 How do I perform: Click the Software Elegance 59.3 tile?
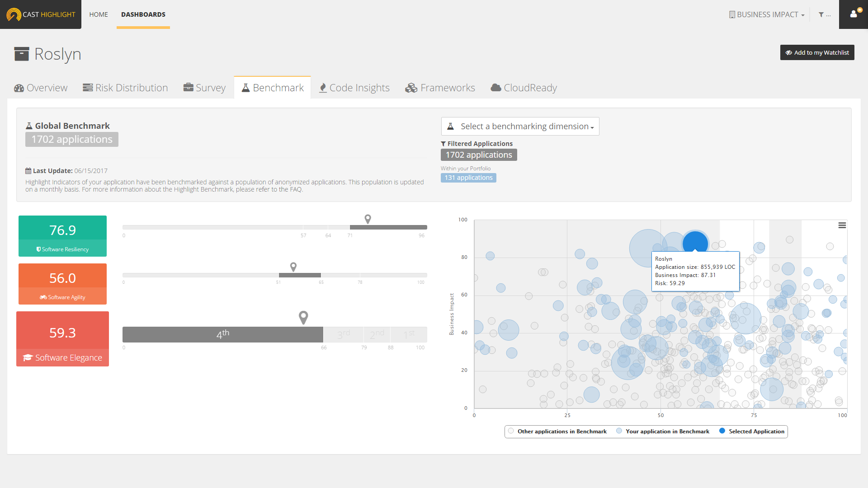(x=62, y=339)
